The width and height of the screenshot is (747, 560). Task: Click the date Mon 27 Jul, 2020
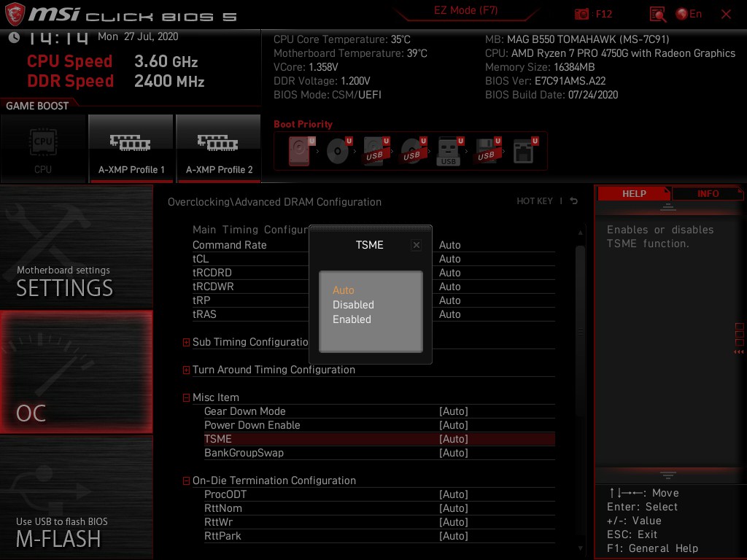pos(138,36)
